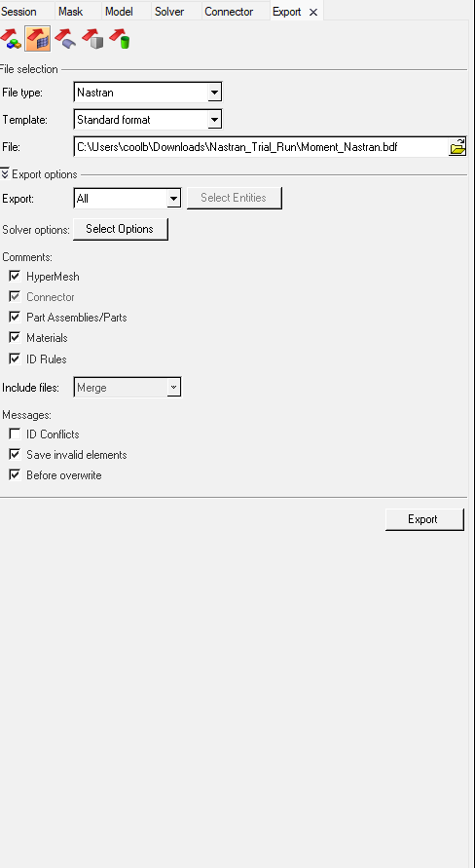Collapse the Export options section chevron

[5, 173]
